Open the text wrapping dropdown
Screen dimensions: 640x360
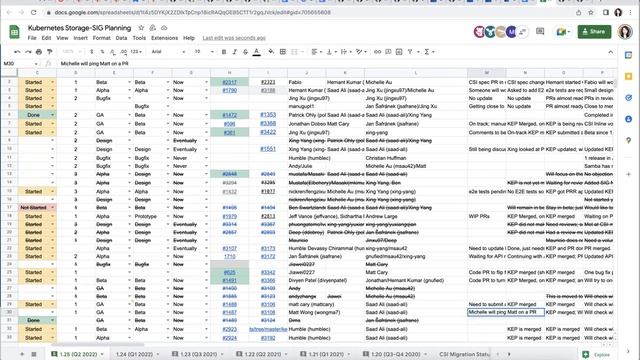point(346,52)
